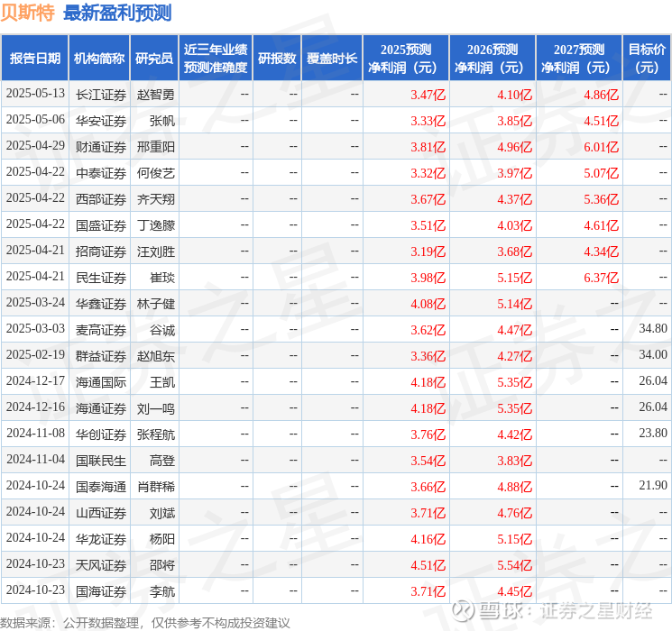Click analyst name 肖群稀
672x631 pixels.
[x=156, y=487]
